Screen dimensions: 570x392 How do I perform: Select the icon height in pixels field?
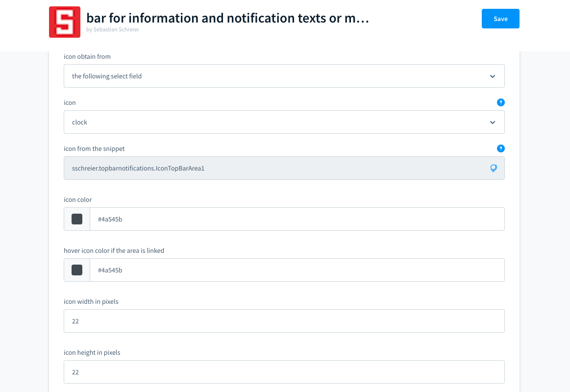pyautogui.click(x=284, y=372)
